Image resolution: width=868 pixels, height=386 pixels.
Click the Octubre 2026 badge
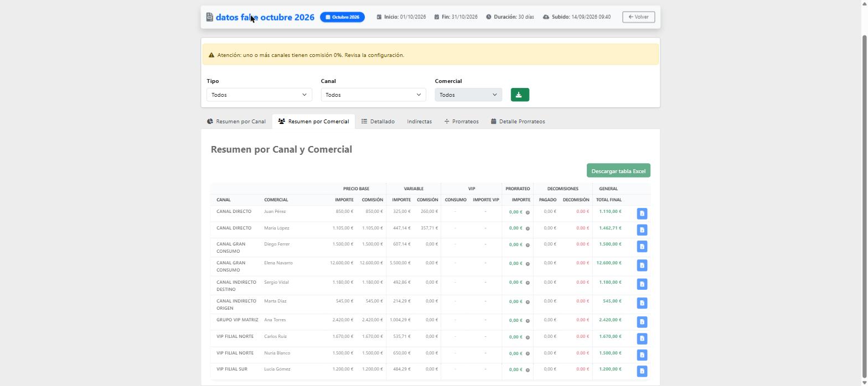click(342, 17)
